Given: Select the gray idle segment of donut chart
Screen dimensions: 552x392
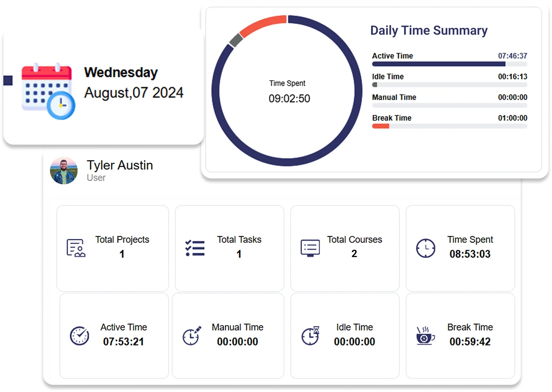Looking at the screenshot, I should [236, 40].
